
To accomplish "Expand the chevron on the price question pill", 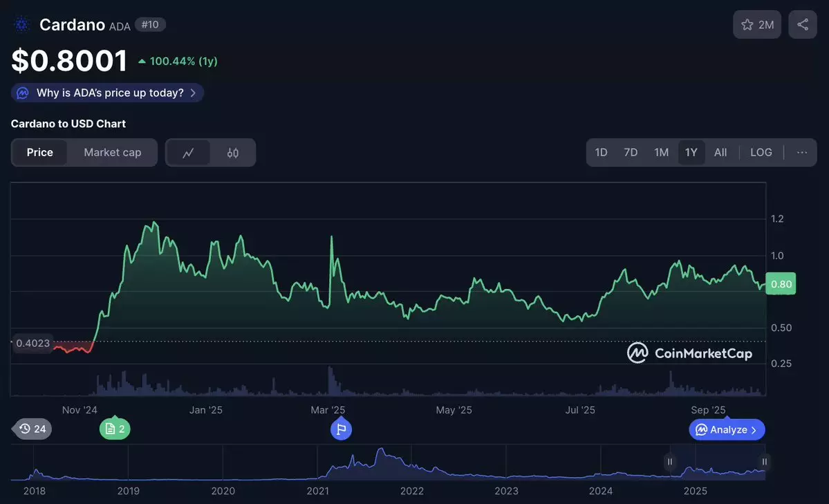I will pyautogui.click(x=193, y=93).
